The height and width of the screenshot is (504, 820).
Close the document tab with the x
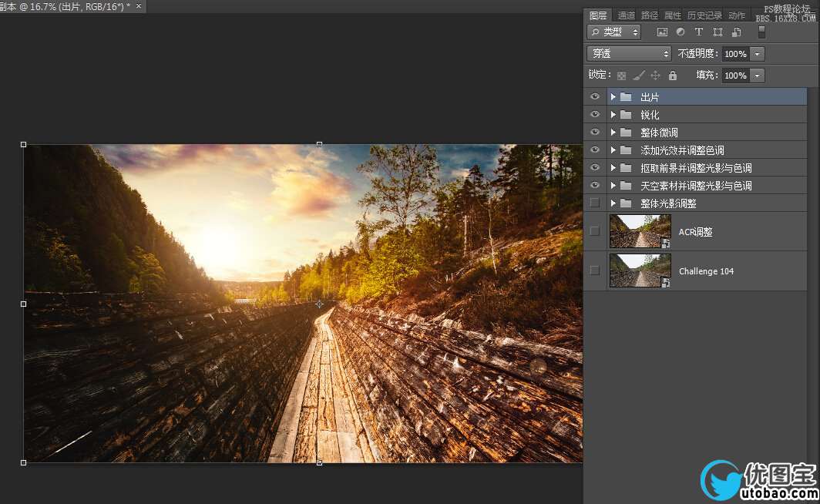(x=139, y=5)
